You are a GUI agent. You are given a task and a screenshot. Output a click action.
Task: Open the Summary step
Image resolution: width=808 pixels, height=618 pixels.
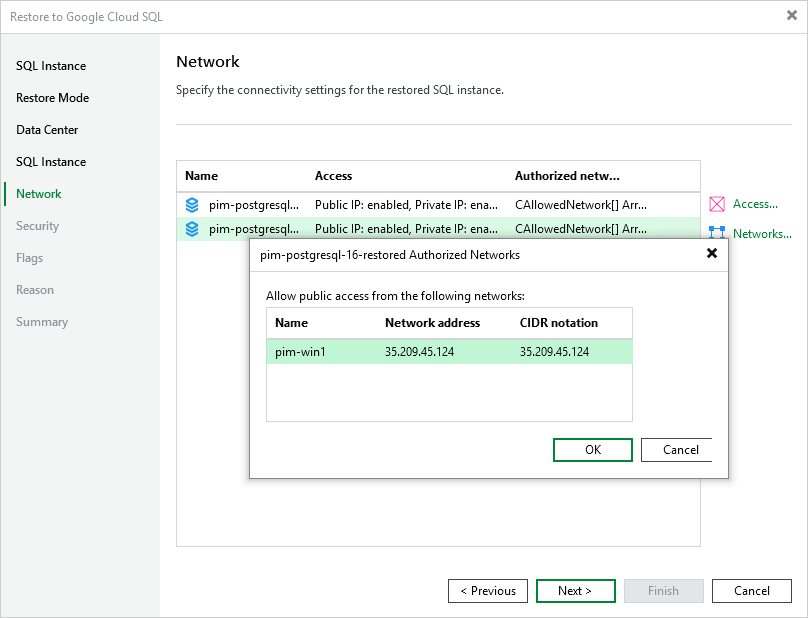click(42, 322)
